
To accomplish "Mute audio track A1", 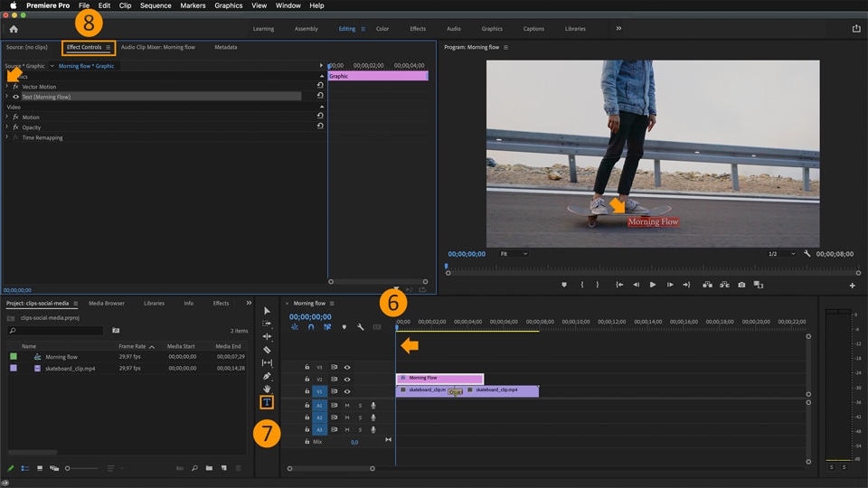I will [x=347, y=406].
